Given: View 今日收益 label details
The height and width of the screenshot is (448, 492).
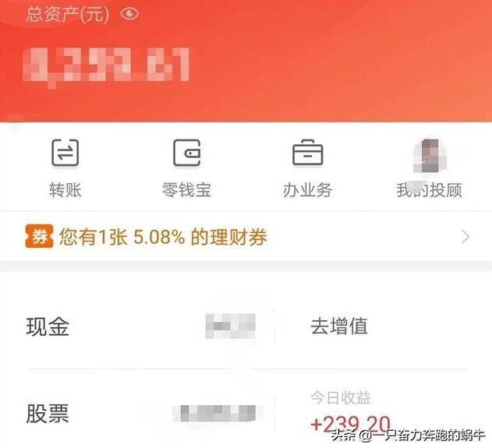Looking at the screenshot, I should (341, 397).
